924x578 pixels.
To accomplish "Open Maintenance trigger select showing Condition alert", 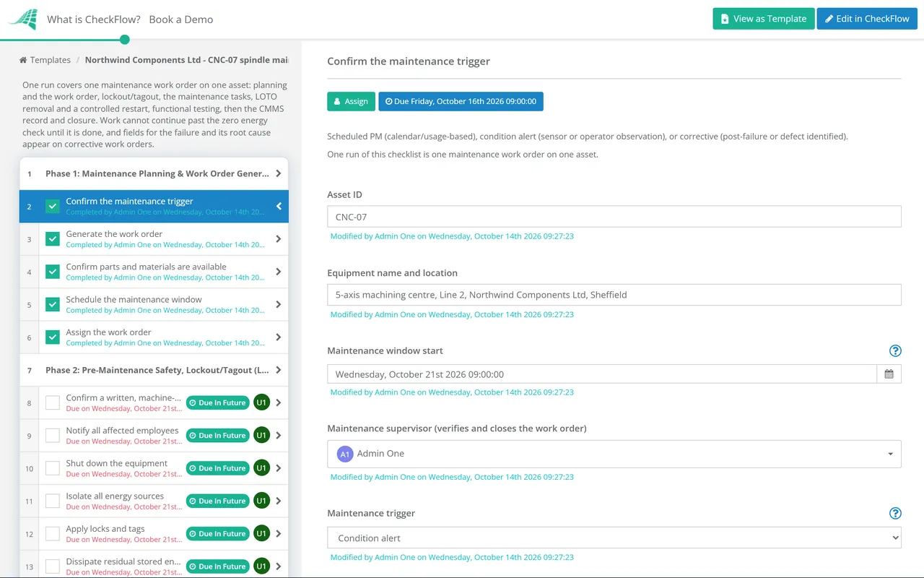I will point(614,538).
